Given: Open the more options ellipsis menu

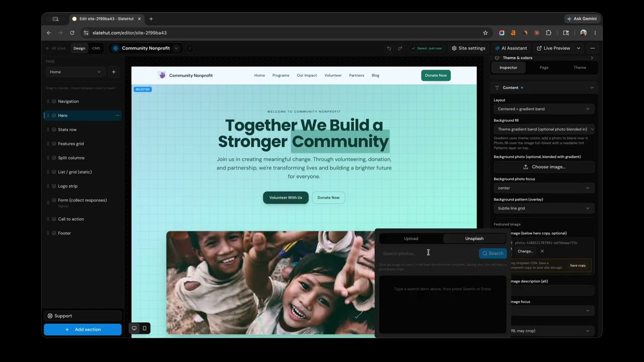Looking at the screenshot, I should coord(593,48).
